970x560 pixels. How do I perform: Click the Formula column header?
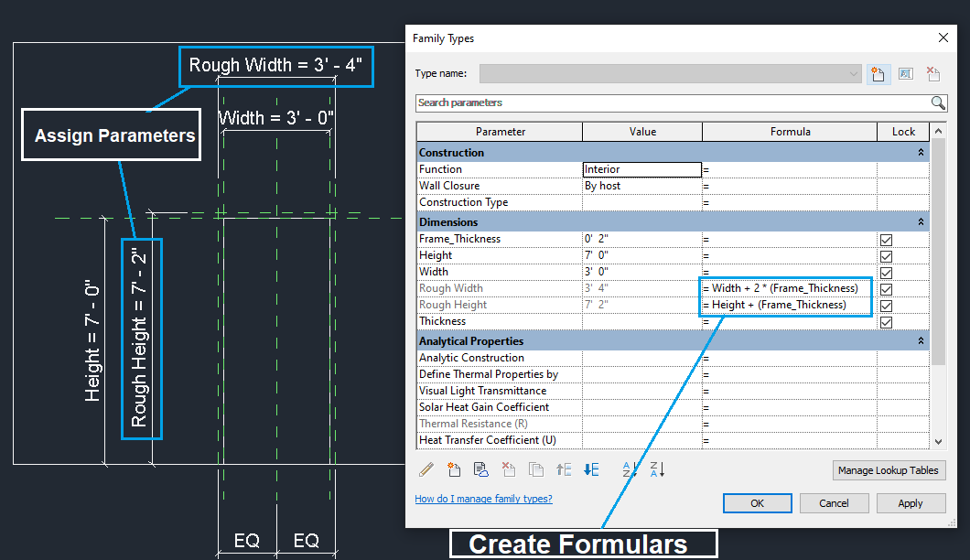click(x=790, y=132)
